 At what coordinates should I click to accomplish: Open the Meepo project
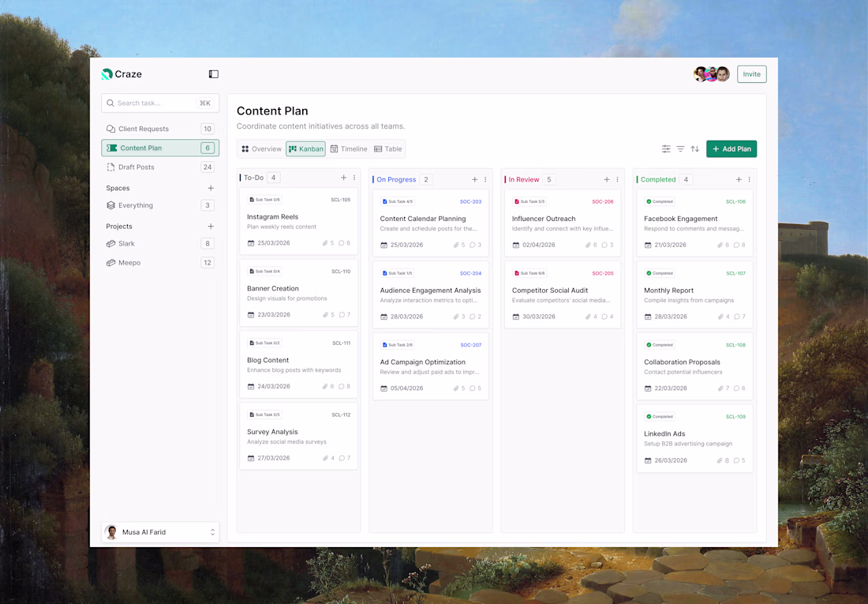[x=160, y=263]
